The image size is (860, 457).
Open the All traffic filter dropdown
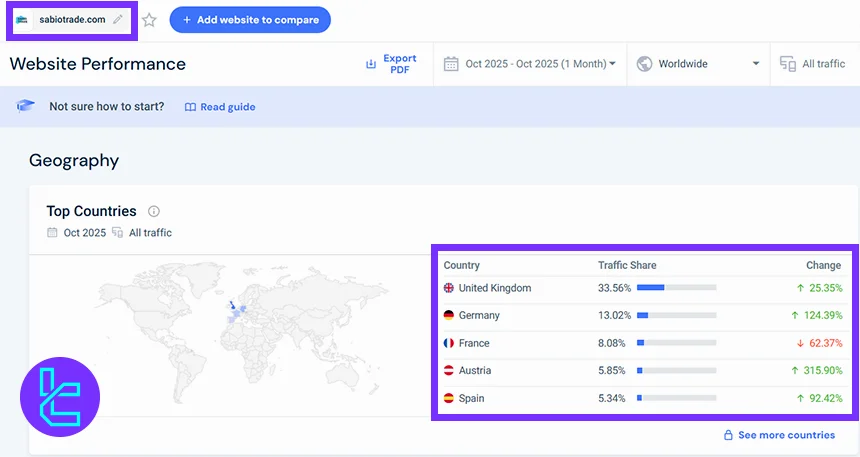point(822,64)
